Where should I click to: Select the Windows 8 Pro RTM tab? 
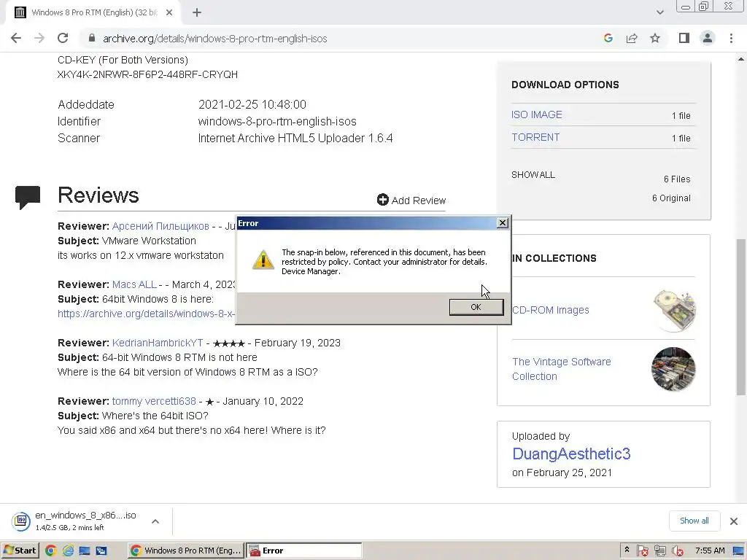(x=93, y=13)
